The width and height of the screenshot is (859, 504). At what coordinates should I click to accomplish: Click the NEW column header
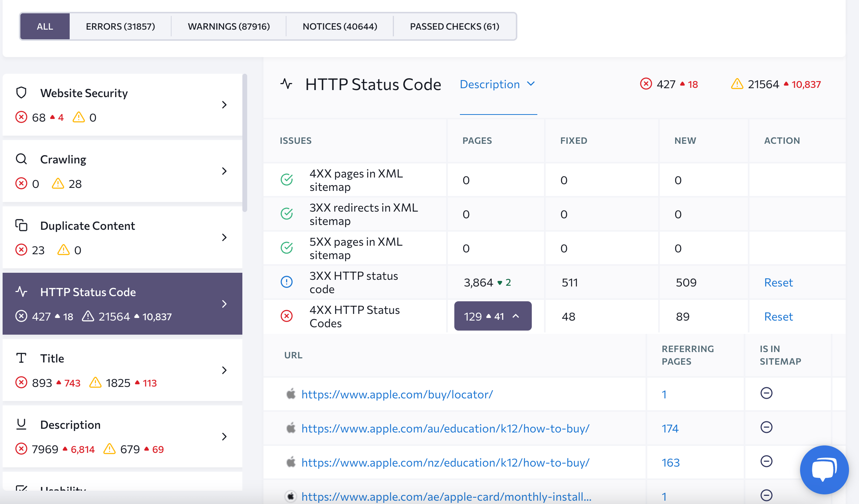tap(685, 140)
